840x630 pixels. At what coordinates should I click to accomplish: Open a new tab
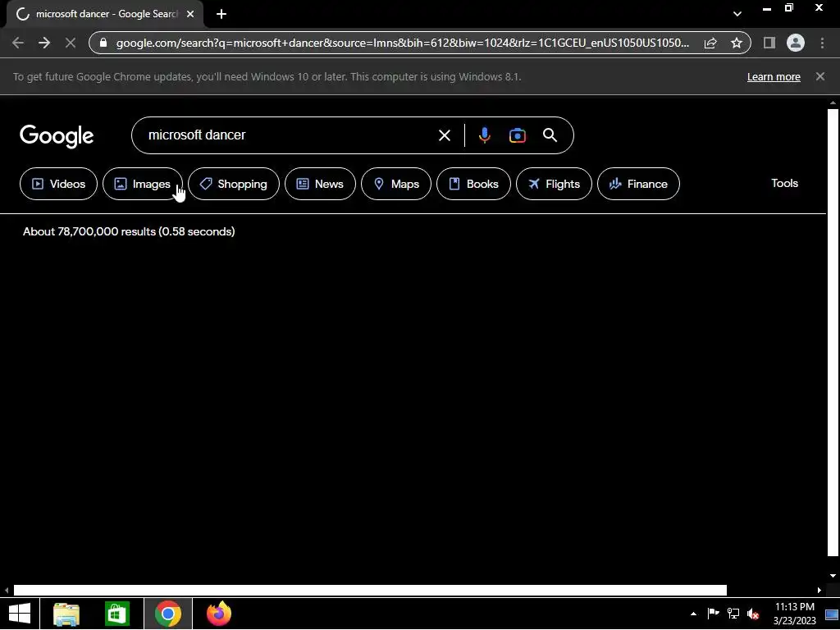click(221, 15)
